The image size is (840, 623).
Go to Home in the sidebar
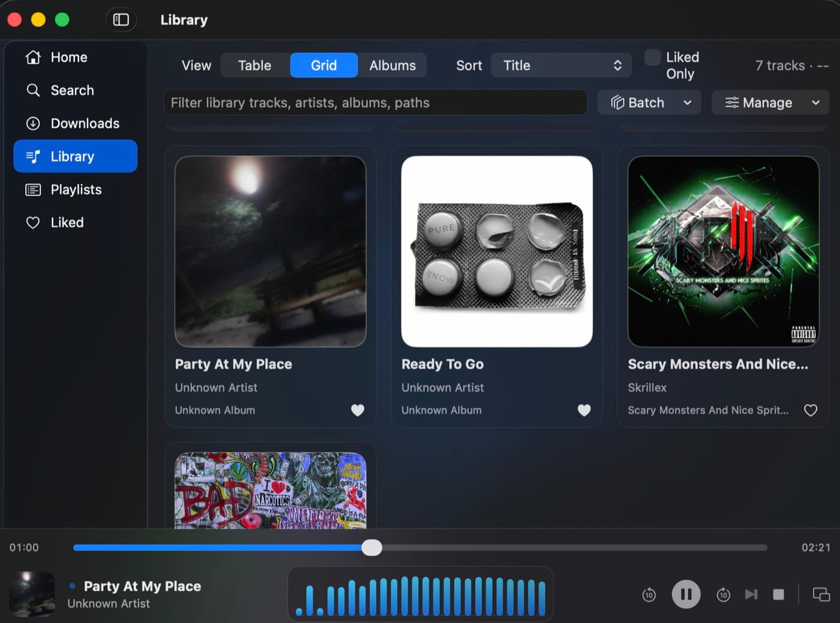[x=68, y=57]
